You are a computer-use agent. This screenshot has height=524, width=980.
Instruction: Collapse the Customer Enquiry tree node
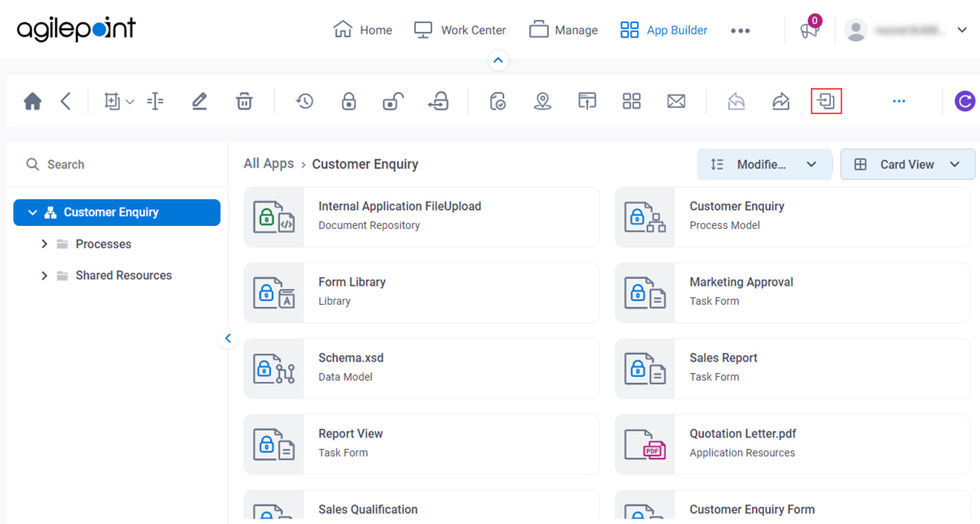[32, 212]
